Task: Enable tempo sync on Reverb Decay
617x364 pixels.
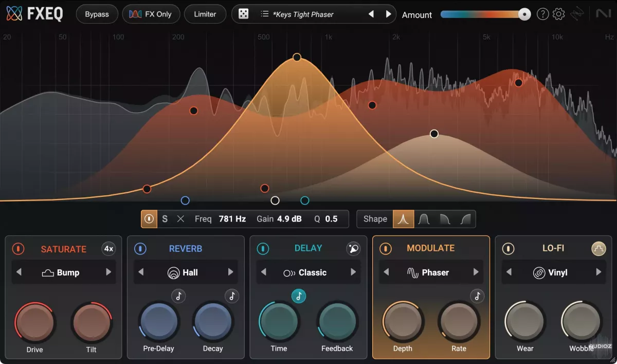Action: coord(232,296)
